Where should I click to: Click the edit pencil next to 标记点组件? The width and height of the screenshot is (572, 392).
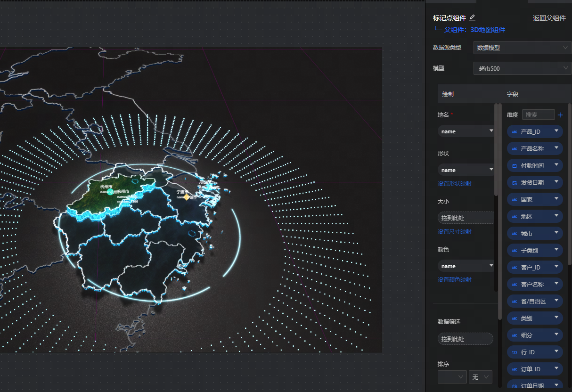[472, 18]
